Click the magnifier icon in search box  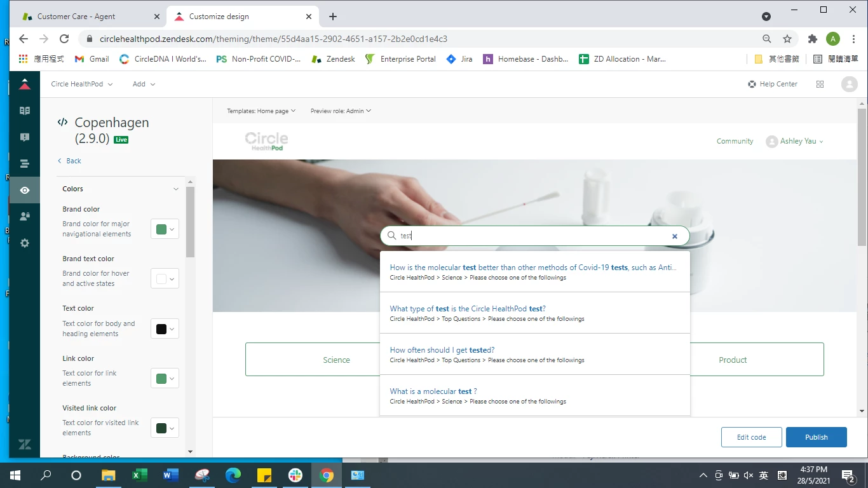[391, 236]
